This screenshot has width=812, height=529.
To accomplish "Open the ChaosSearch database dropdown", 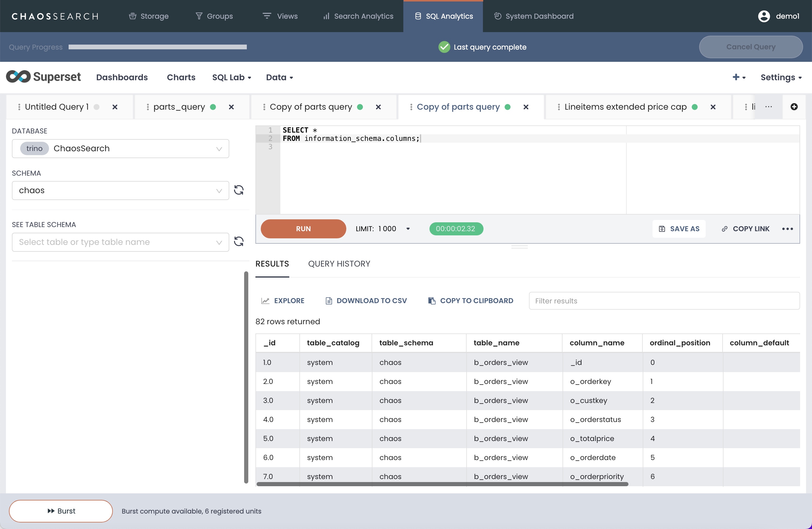I will pos(120,149).
